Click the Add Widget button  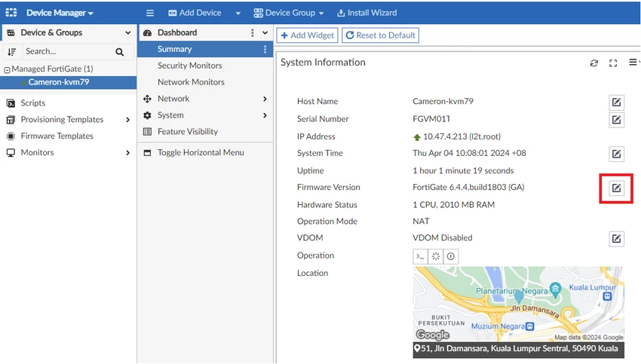(x=307, y=35)
